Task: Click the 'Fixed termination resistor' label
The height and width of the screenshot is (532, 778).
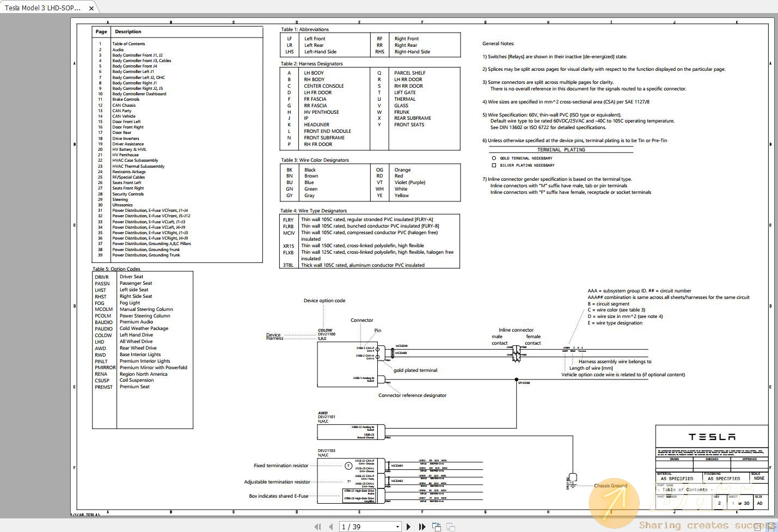Action: 281,466
